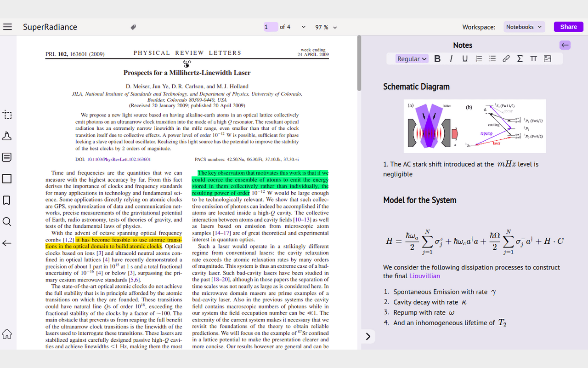Viewport: 588px width, 368px height.
Task: Click the green highlighted key observation text
Action: pos(260,183)
